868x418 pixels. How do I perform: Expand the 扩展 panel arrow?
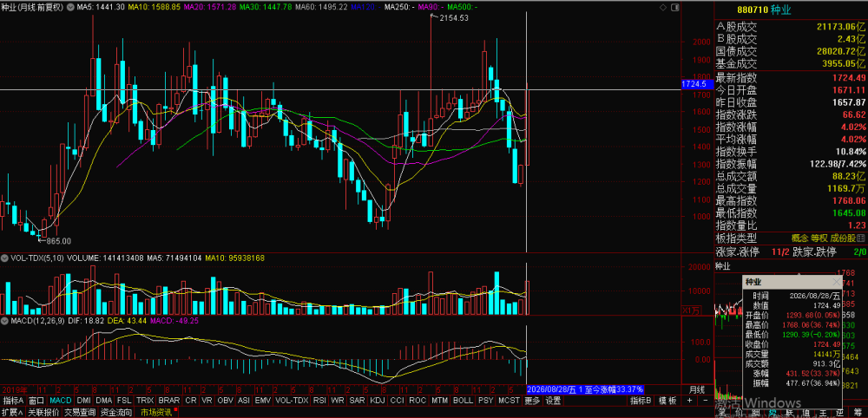tap(13, 413)
